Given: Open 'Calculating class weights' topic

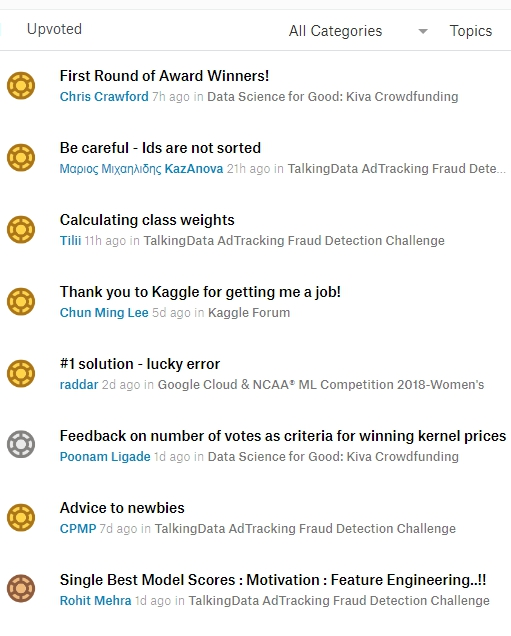Looking at the screenshot, I should [x=147, y=220].
